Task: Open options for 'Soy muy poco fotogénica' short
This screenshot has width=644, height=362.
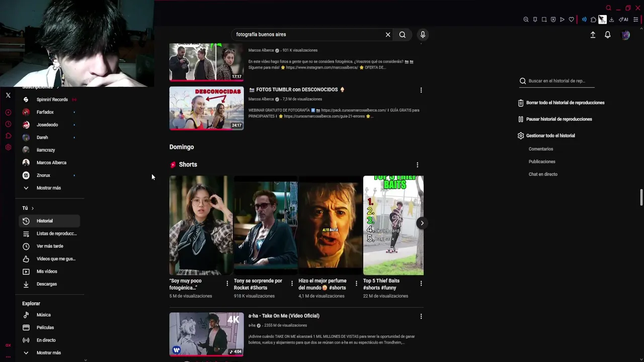Action: pos(227,284)
